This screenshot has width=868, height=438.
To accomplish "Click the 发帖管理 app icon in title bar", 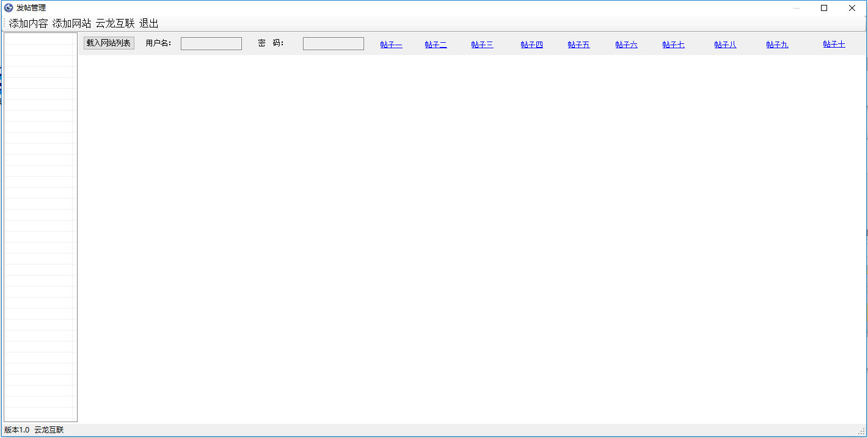I will (9, 8).
